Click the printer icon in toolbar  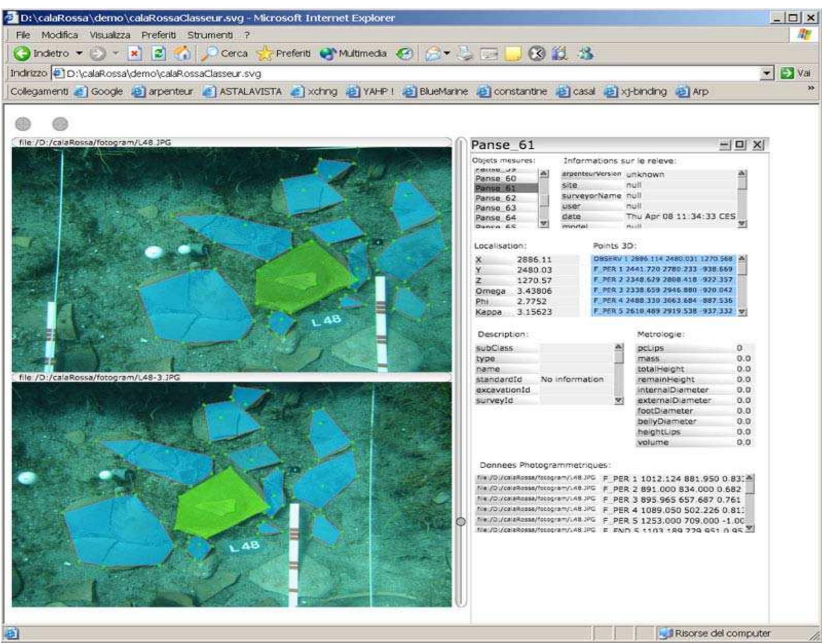tap(466, 54)
